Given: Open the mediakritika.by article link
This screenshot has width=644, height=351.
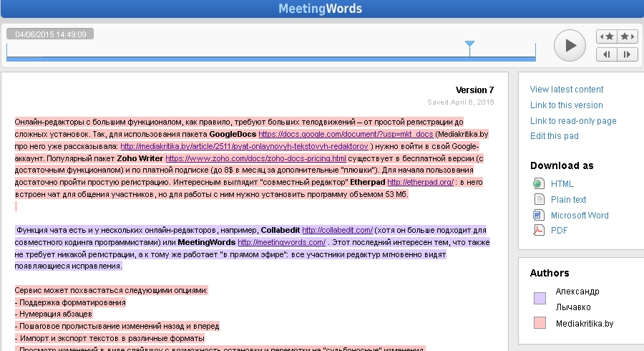Looking at the screenshot, I should [245, 146].
